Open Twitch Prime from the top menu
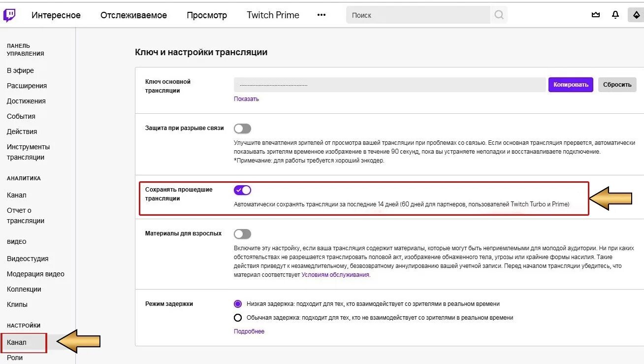This screenshot has width=644, height=364. [273, 15]
